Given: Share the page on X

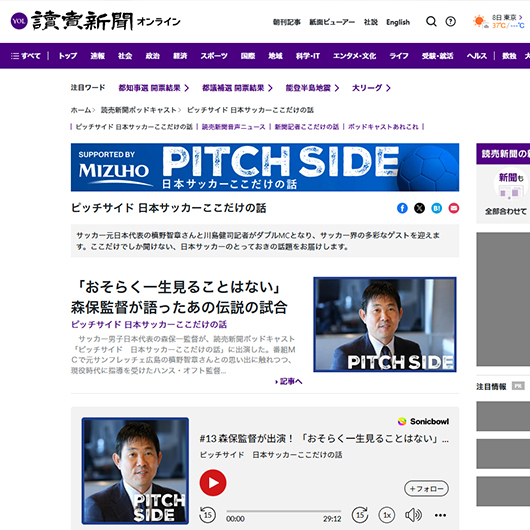Looking at the screenshot, I should [x=419, y=208].
